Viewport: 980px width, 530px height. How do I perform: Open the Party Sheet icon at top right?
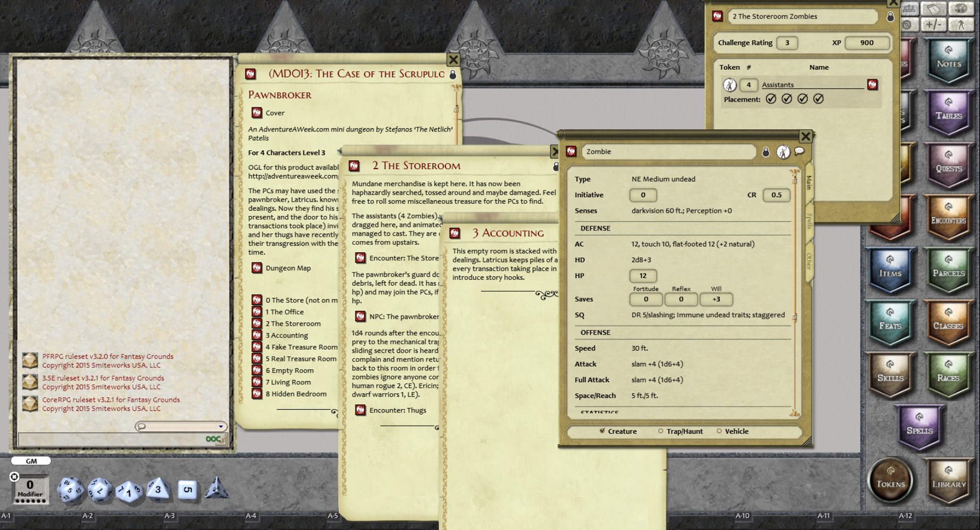coord(910,9)
